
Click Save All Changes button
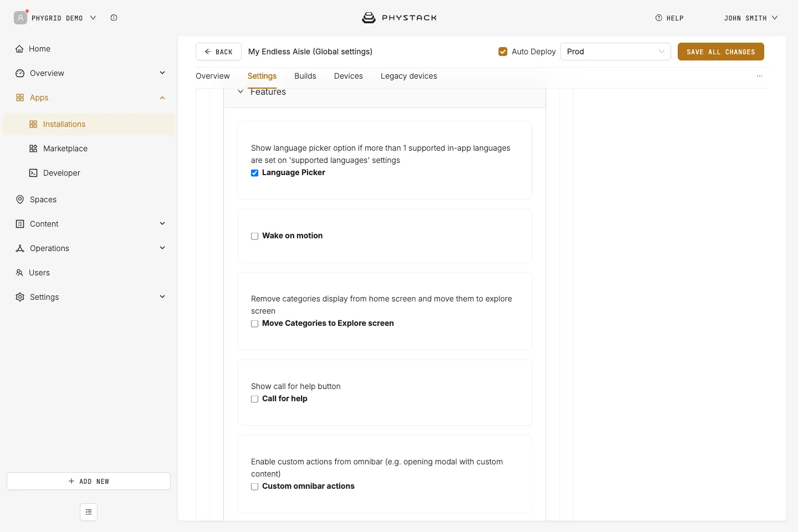pyautogui.click(x=721, y=52)
